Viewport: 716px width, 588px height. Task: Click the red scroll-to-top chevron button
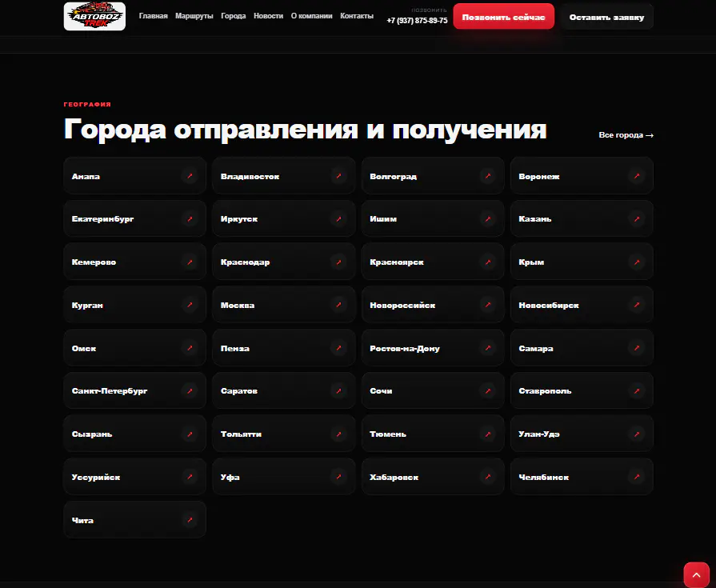(696, 574)
